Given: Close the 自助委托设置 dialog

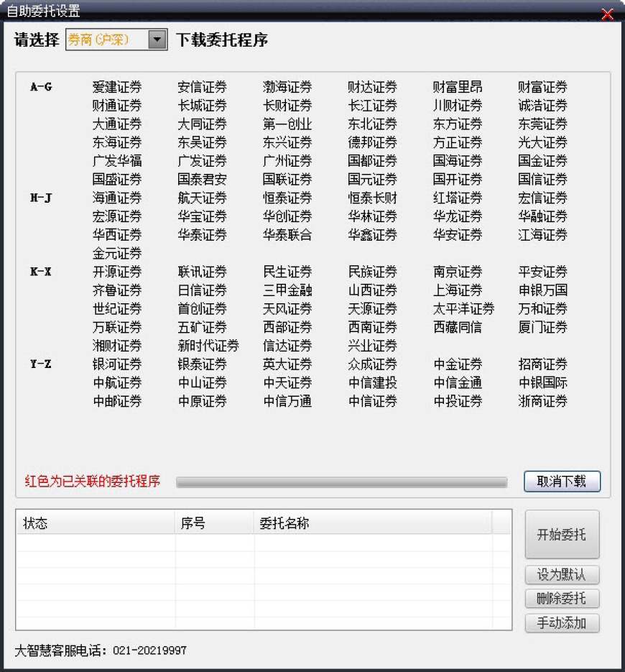Looking at the screenshot, I should pyautogui.click(x=607, y=14).
